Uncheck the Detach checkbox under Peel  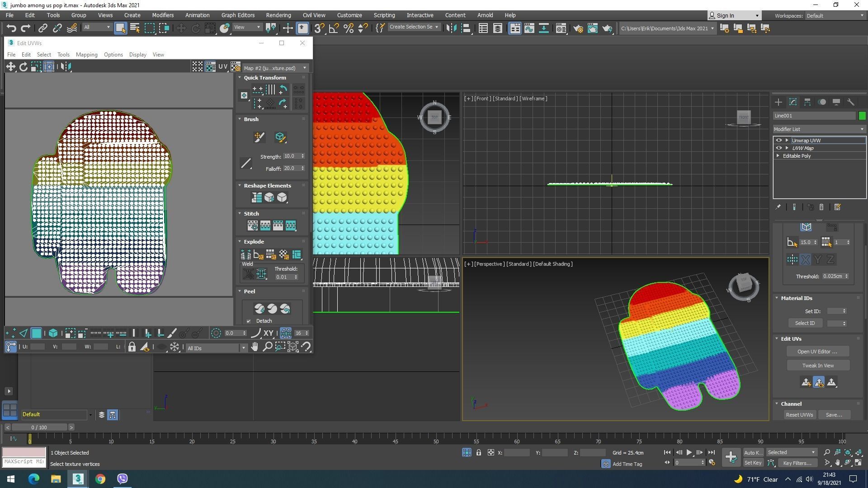point(249,321)
